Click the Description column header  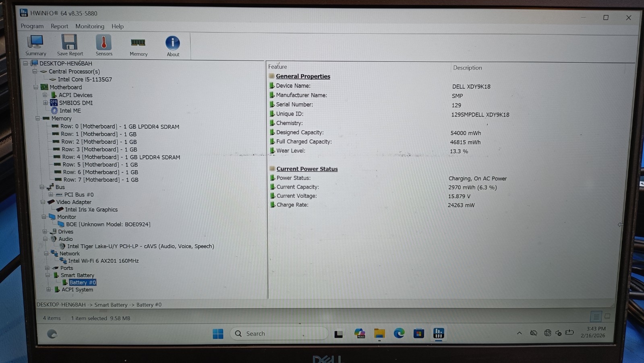tap(467, 68)
